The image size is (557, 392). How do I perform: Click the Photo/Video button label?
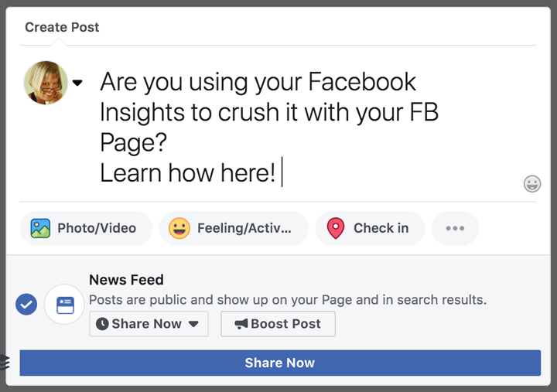(x=97, y=228)
